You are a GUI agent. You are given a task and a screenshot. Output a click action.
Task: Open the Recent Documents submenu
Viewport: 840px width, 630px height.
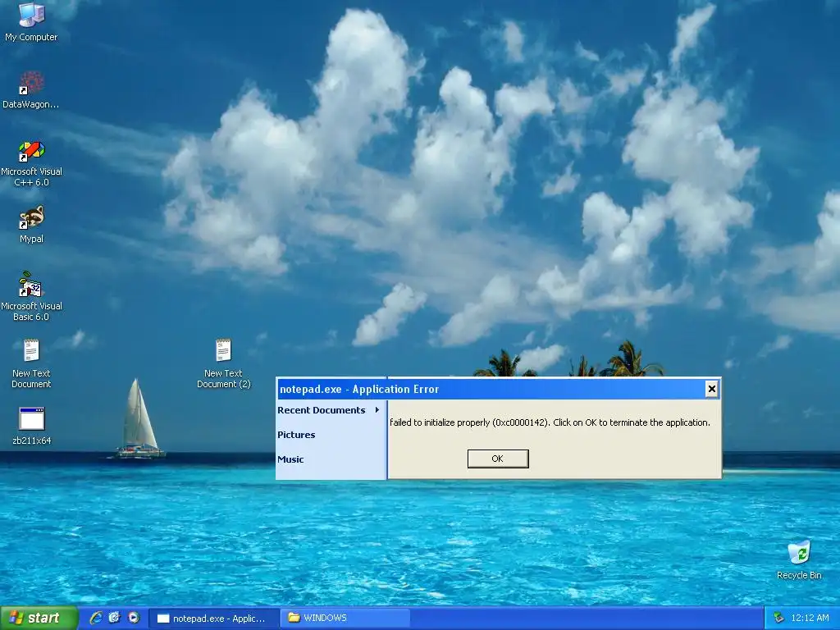[330, 410]
